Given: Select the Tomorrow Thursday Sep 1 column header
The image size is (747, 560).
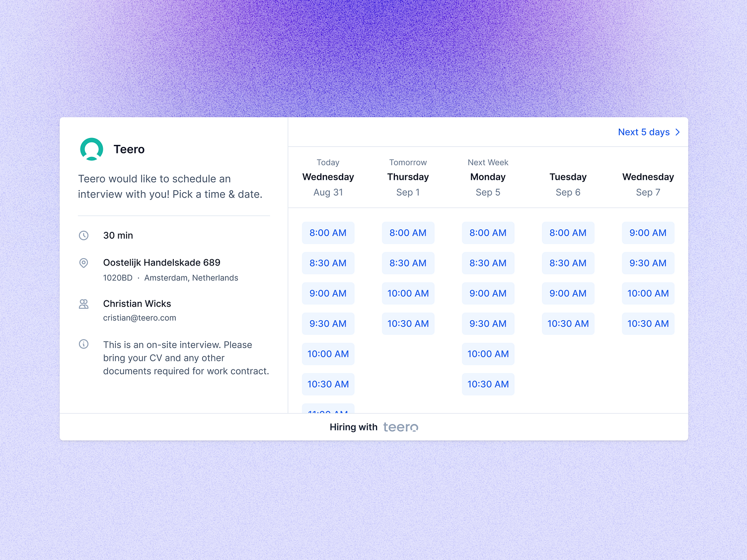Looking at the screenshot, I should (408, 177).
